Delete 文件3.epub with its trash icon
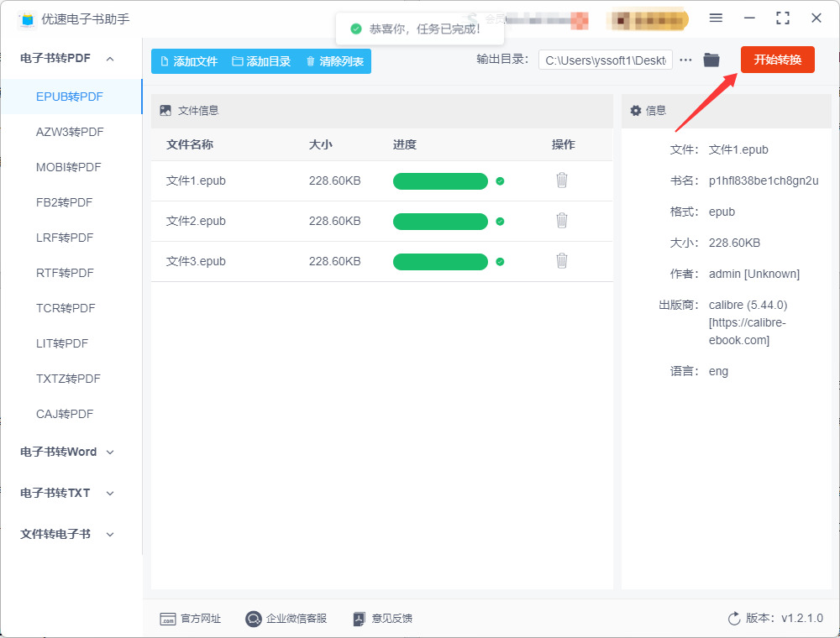Viewport: 840px width, 638px height. [x=561, y=261]
